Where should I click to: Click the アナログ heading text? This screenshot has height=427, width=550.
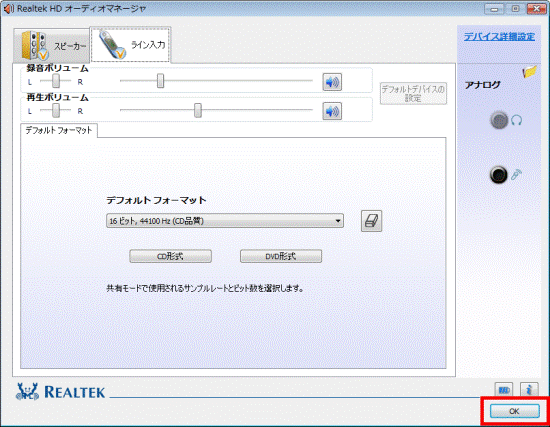482,85
